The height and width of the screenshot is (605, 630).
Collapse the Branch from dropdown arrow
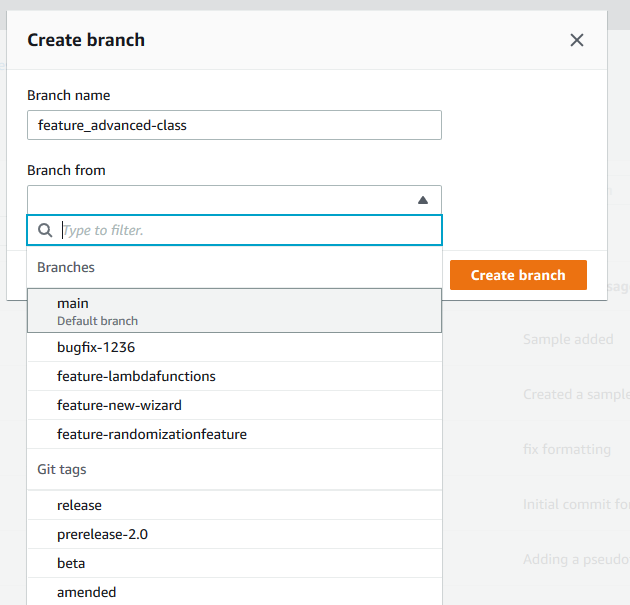pos(423,200)
